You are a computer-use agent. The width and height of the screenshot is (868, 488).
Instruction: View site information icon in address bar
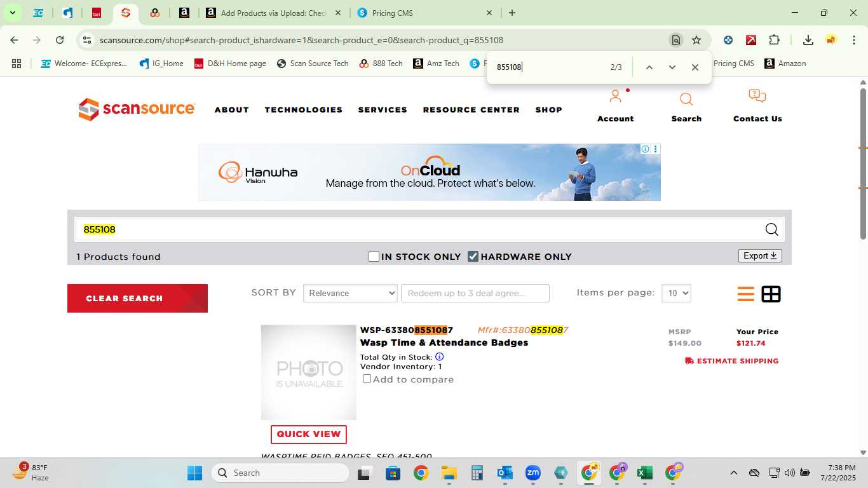(87, 40)
